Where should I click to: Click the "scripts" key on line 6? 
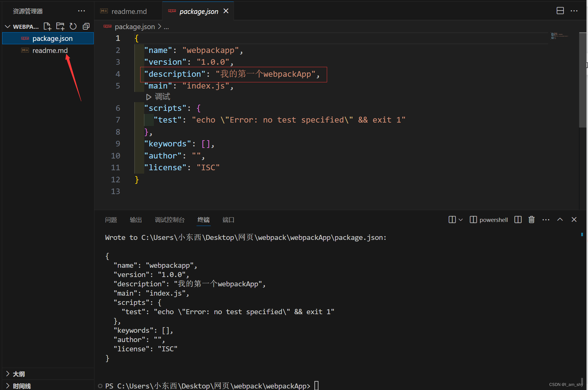point(165,108)
